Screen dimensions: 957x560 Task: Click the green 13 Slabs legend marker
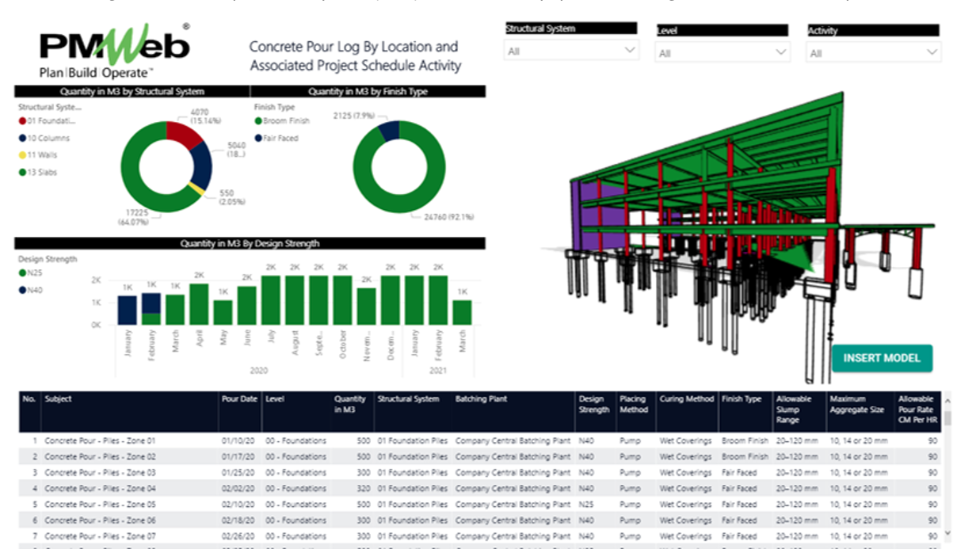[22, 172]
